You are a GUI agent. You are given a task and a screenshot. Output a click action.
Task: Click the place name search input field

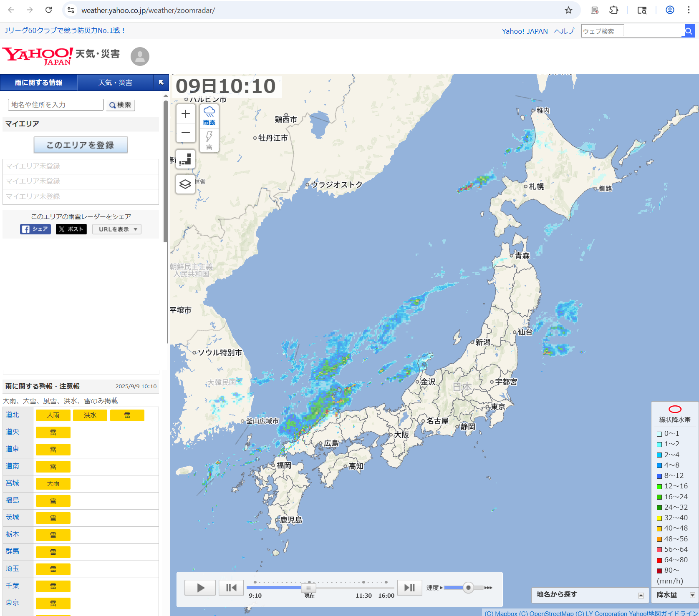56,105
